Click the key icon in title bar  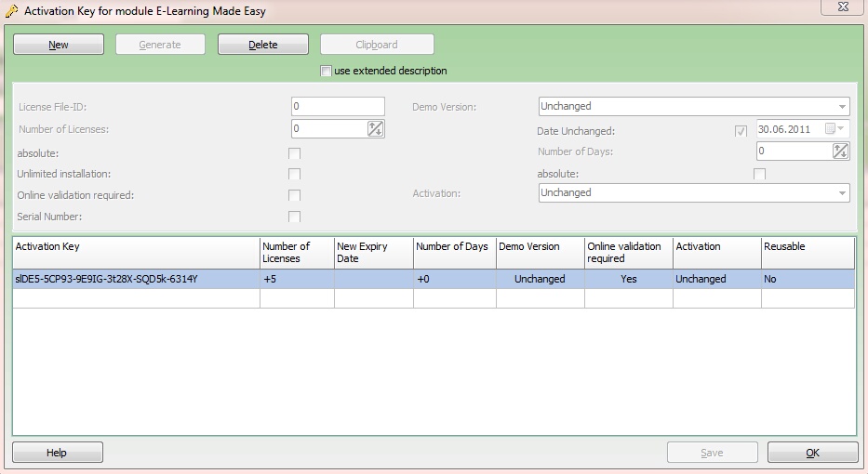pos(11,11)
